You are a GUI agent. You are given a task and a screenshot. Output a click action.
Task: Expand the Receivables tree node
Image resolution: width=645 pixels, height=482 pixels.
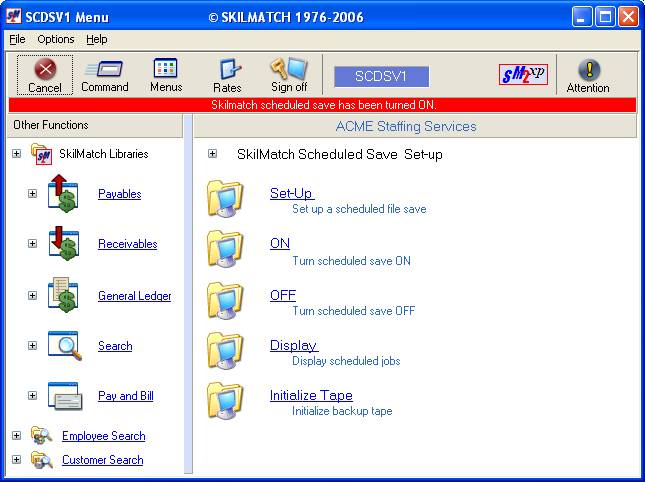click(x=32, y=243)
